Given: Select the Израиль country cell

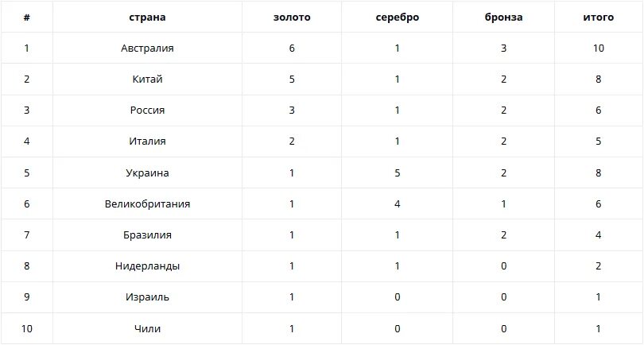Looking at the screenshot, I should [147, 297].
